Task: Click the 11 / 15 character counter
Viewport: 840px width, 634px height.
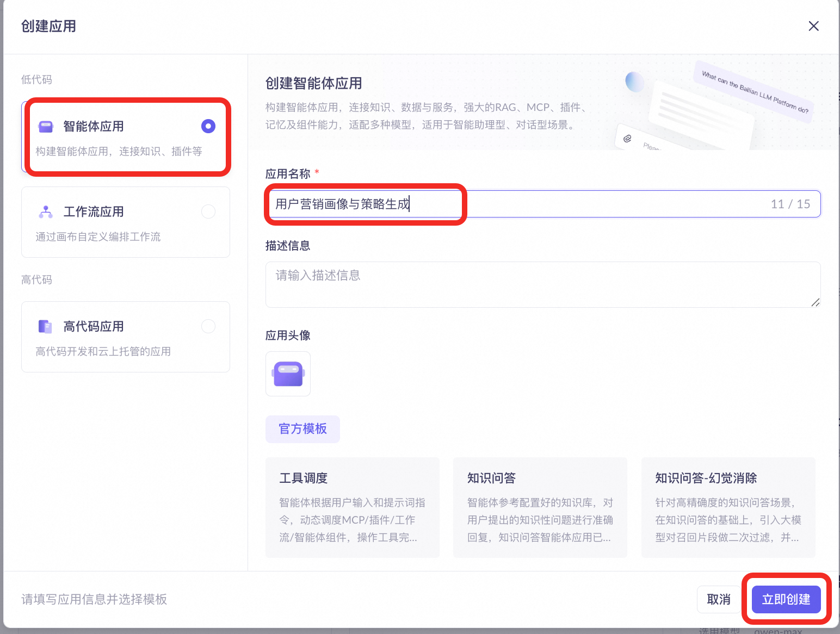Action: tap(790, 204)
